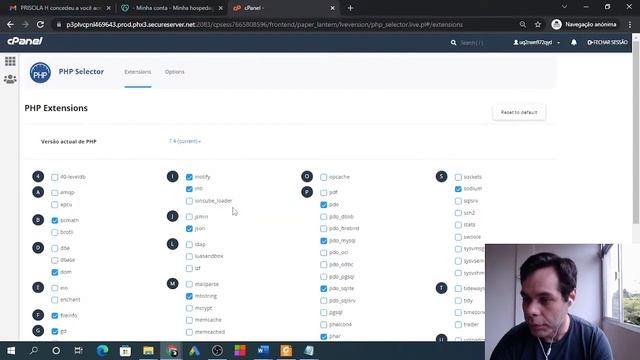Open Chrome three-dot menu

coord(630,24)
